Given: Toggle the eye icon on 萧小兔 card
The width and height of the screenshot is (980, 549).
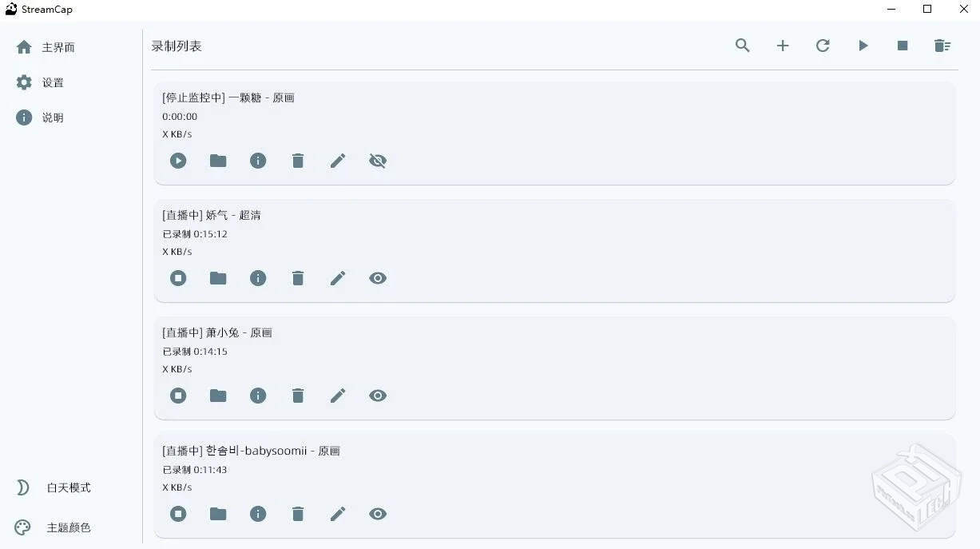Looking at the screenshot, I should [378, 396].
